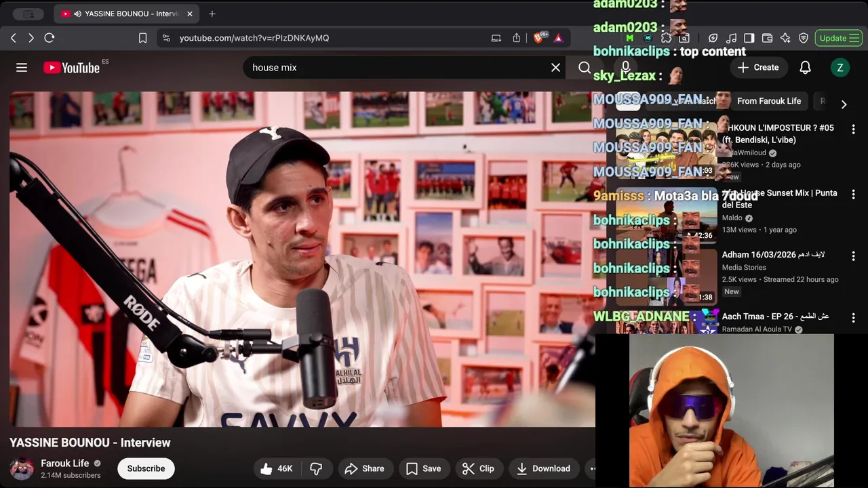Select the YASSINE BOUNOU - Interview tab
Image resolution: width=868 pixels, height=488 pixels.
[127, 14]
